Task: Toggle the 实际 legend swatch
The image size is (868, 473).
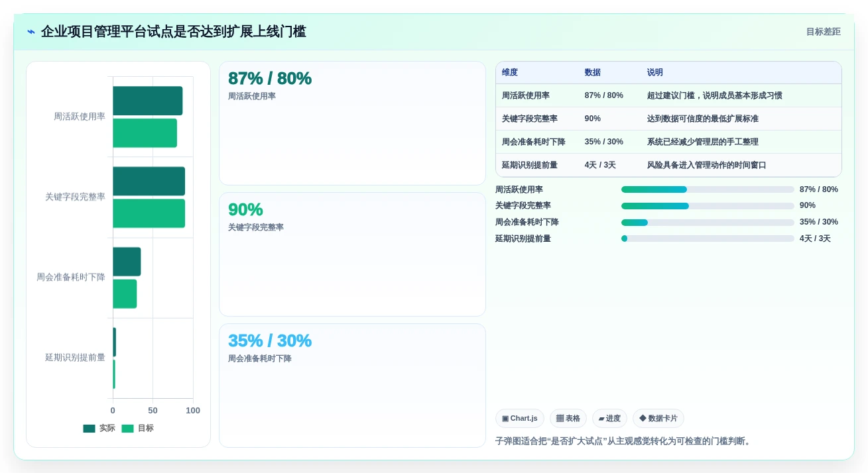Action: 89,429
